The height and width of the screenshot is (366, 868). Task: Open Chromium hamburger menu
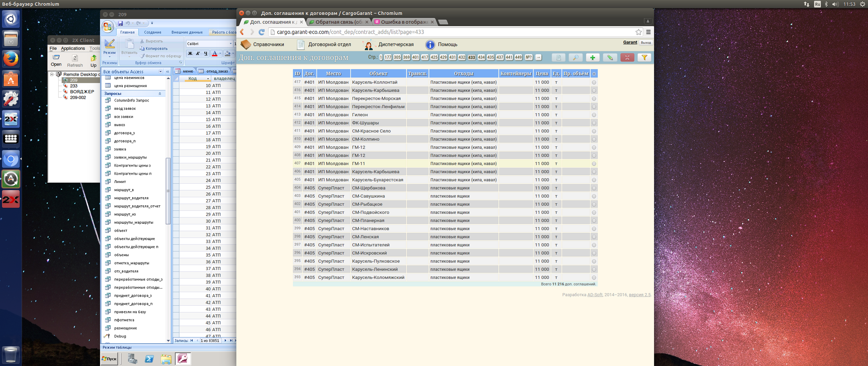[648, 32]
